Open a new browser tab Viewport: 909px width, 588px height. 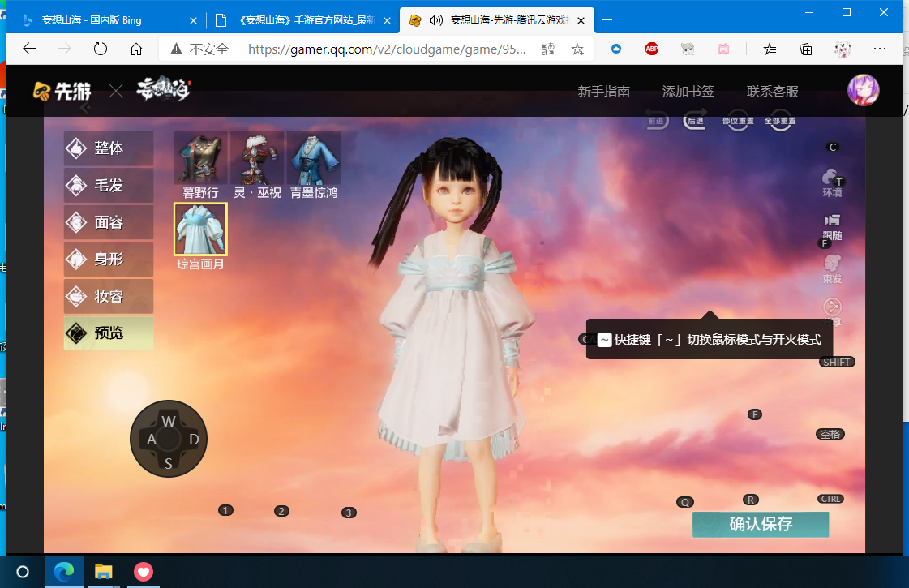[607, 20]
